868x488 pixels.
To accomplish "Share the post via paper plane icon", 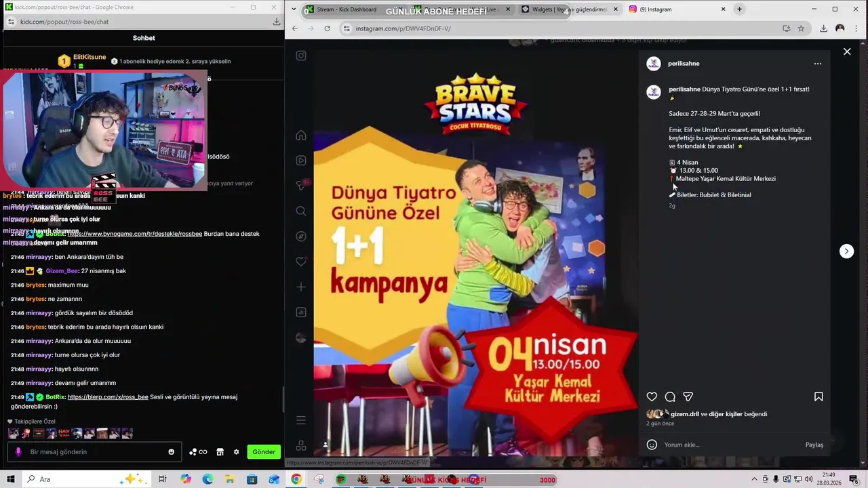I will (x=688, y=396).
